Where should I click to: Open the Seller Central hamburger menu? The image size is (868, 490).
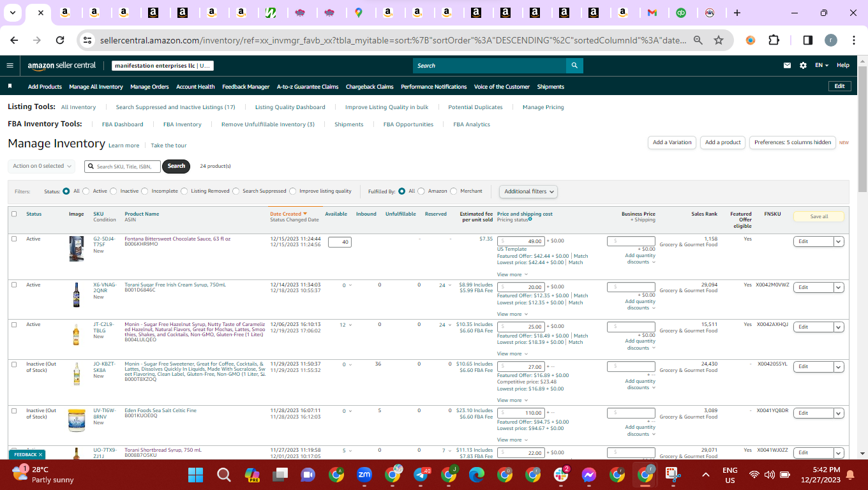coord(10,65)
